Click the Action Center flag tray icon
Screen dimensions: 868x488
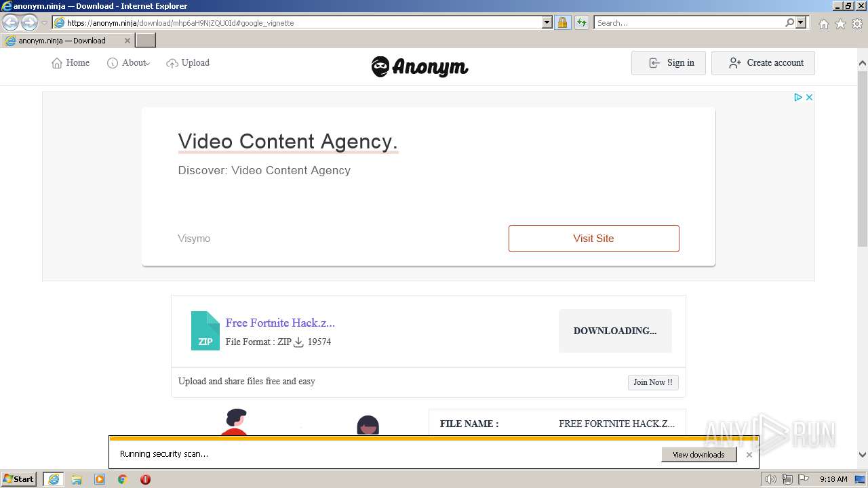pyautogui.click(x=802, y=479)
